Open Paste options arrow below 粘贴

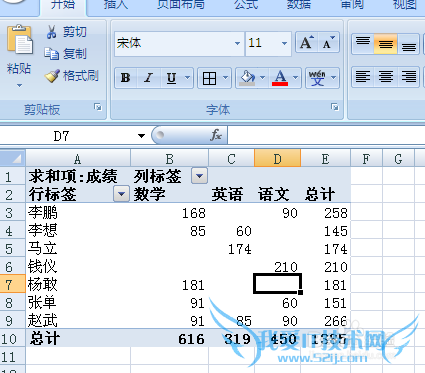point(19,86)
